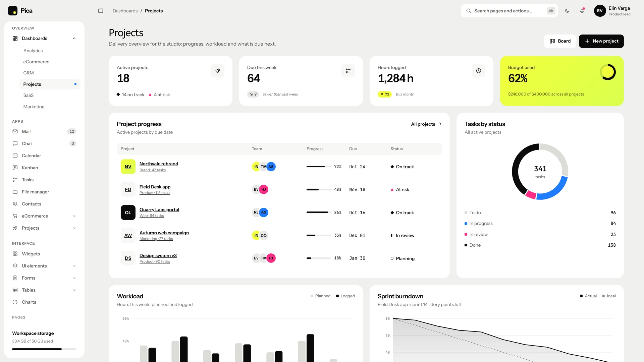Click the New project button
Viewport: 644px width, 362px height.
[601, 41]
